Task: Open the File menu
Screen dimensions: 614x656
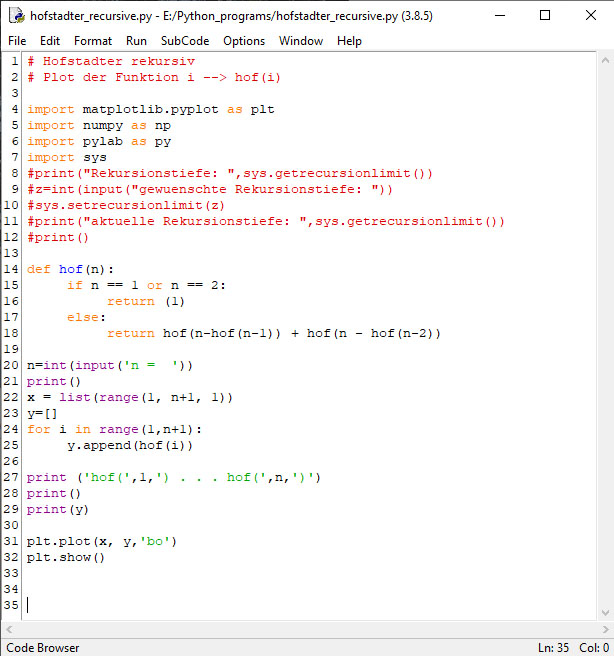Action: point(17,41)
